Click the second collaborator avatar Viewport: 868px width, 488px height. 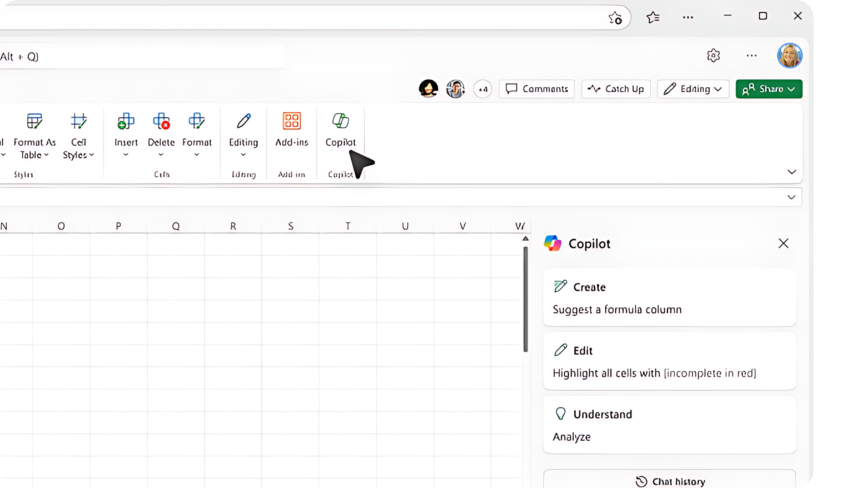pyautogui.click(x=455, y=89)
